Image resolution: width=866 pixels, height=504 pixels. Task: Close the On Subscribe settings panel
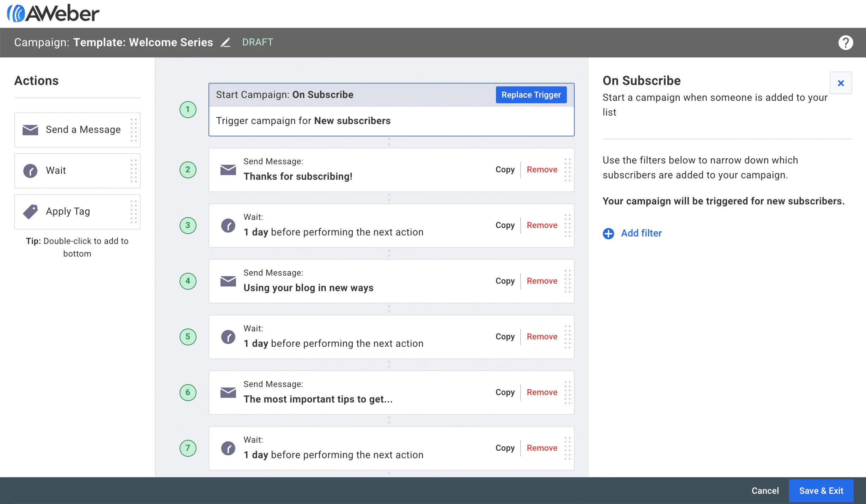pos(841,83)
